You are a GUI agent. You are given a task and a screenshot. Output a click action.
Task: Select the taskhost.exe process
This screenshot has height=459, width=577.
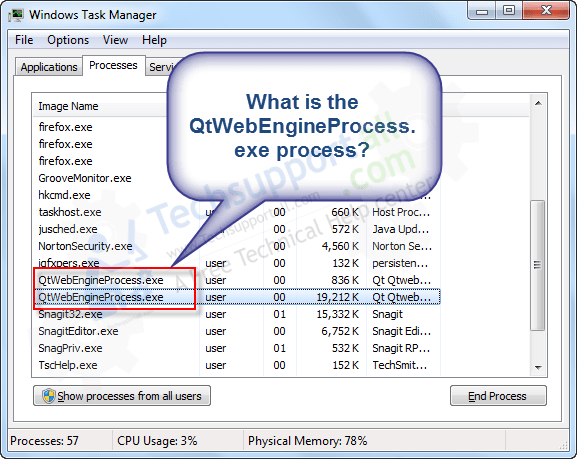pyautogui.click(x=237, y=212)
